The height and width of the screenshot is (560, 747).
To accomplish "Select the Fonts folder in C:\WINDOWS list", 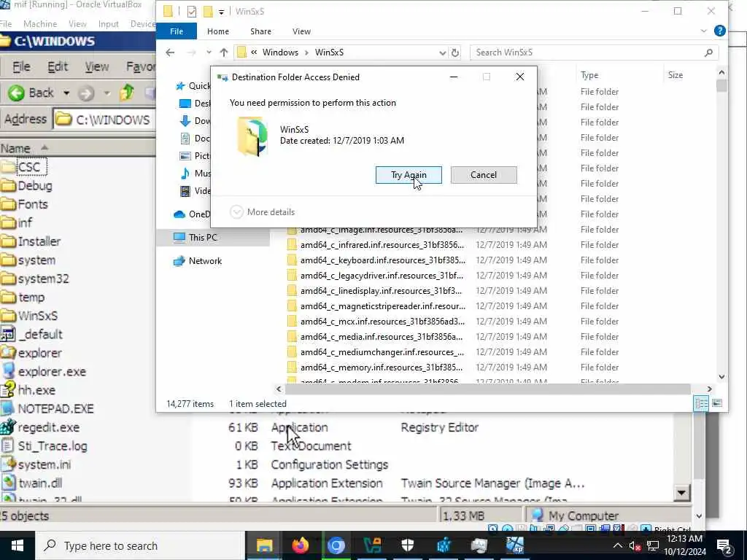I will (x=24, y=204).
